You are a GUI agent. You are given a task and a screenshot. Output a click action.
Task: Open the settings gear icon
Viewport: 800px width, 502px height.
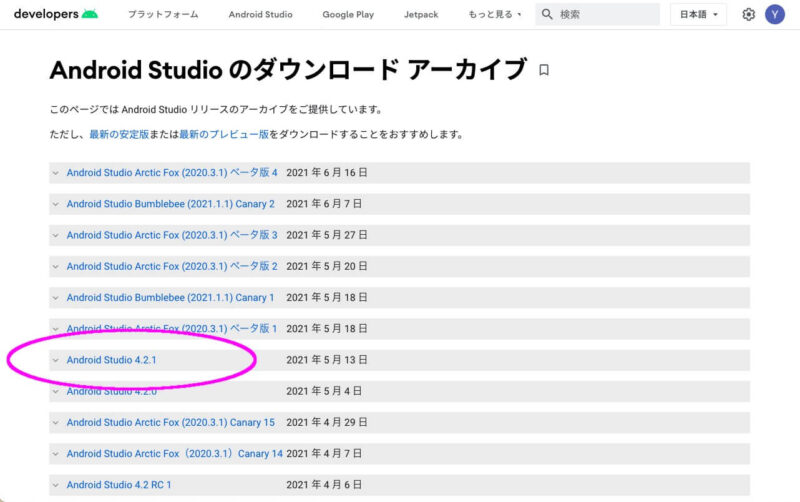tap(748, 14)
